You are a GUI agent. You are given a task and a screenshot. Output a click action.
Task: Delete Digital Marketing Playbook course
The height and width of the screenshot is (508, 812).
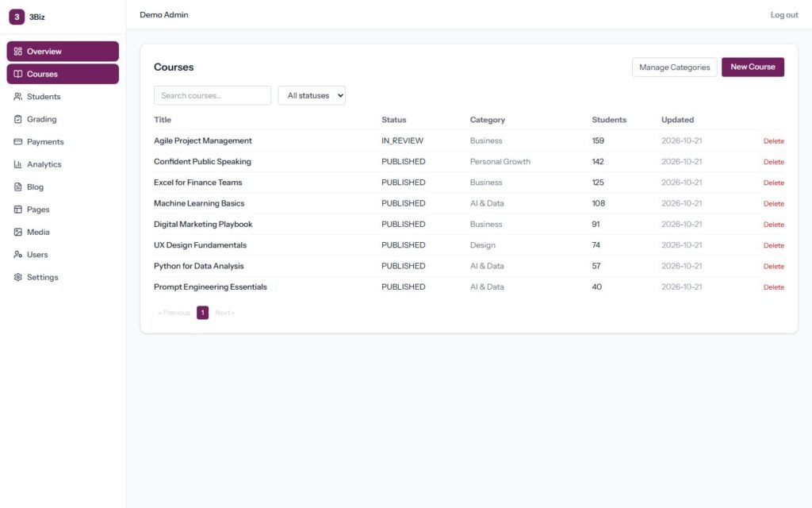point(774,225)
